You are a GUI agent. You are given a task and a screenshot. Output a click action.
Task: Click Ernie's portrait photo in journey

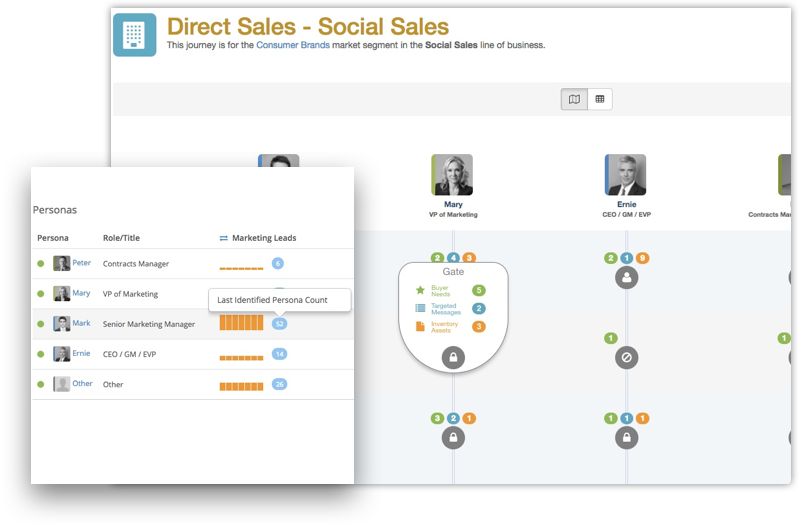click(625, 175)
